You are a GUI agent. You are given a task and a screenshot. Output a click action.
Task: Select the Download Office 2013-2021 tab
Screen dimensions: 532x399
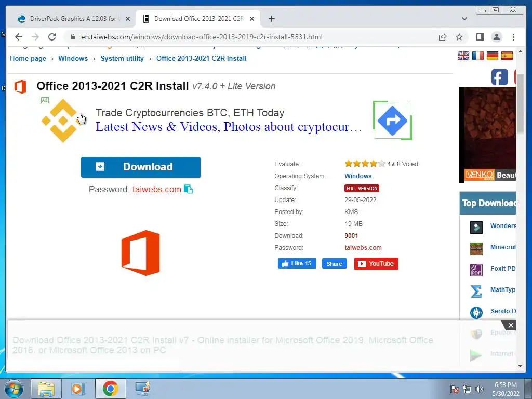coord(198,19)
